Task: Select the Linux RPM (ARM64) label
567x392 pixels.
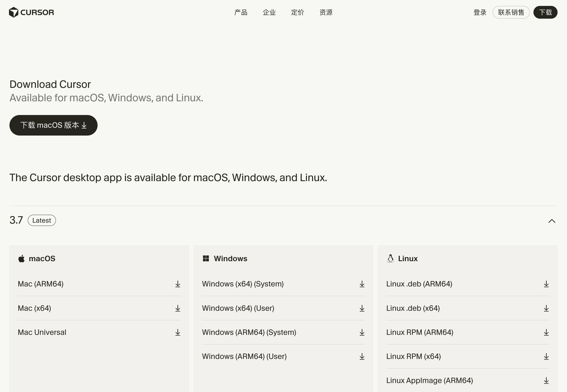Action: point(420,332)
